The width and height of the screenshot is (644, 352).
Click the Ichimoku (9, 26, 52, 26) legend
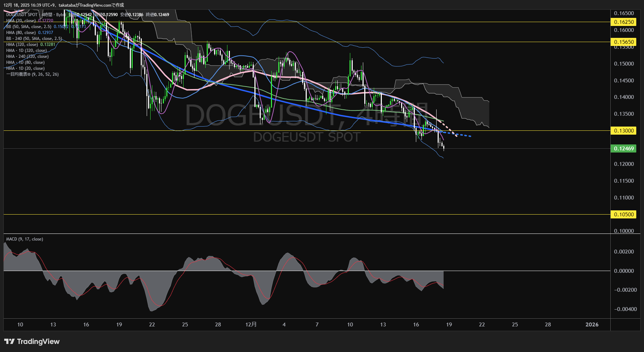pos(32,74)
